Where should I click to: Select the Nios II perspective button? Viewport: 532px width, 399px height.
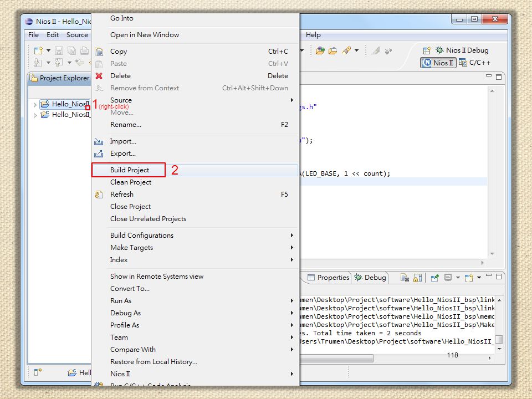(438, 63)
